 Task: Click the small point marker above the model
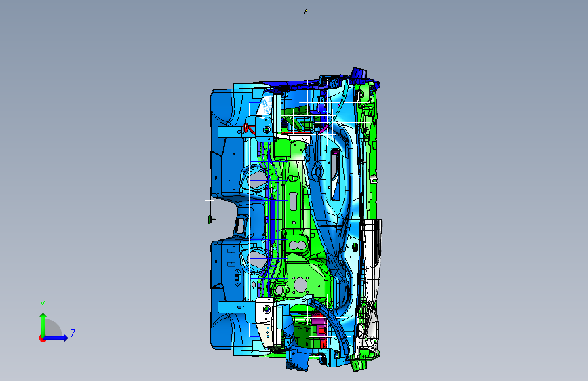pos(305,12)
